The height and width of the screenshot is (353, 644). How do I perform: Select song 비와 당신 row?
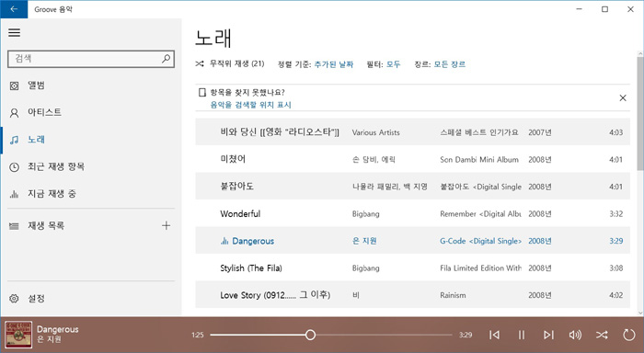click(x=412, y=132)
